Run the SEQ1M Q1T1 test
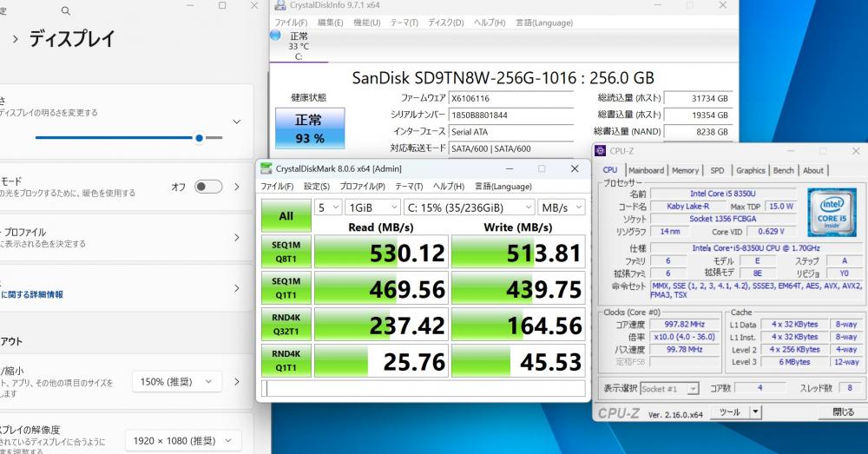Image resolution: width=868 pixels, height=454 pixels. (x=286, y=288)
